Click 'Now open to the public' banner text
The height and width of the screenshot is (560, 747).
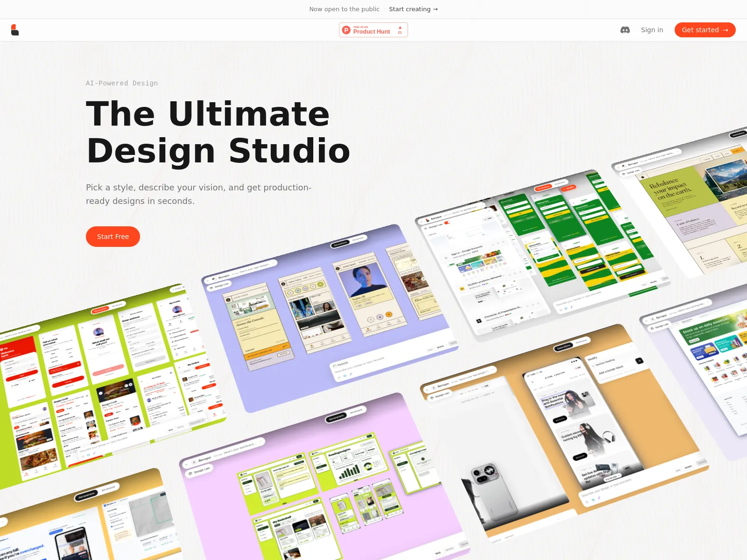344,9
